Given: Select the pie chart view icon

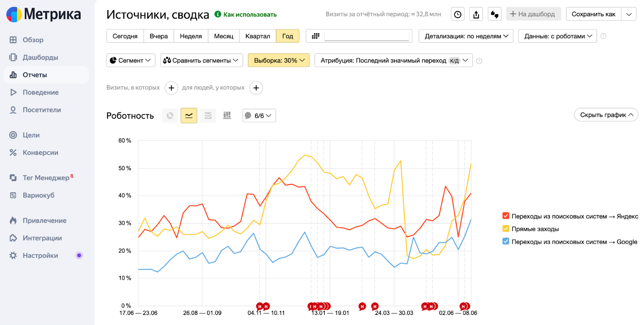Looking at the screenshot, I should click(170, 116).
